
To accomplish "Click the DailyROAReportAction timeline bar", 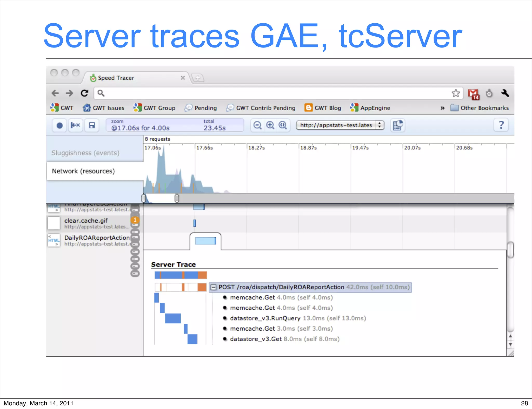I will (x=205, y=241).
